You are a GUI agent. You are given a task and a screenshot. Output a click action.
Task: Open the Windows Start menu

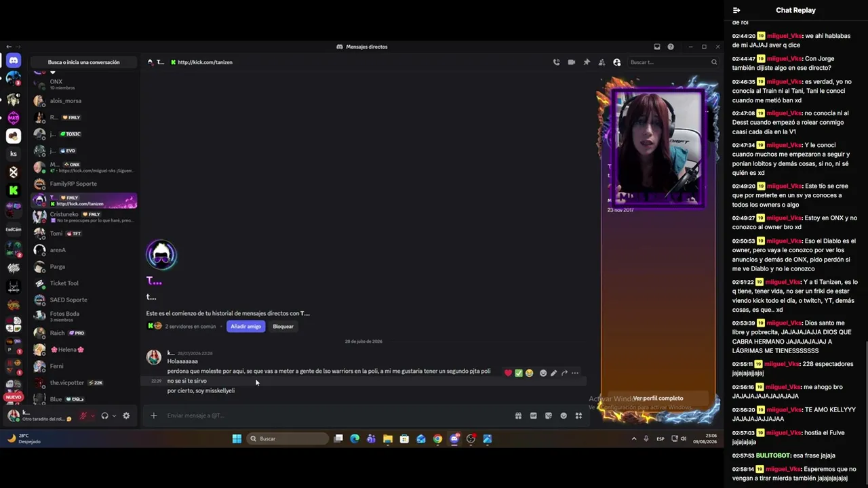pos(237,439)
